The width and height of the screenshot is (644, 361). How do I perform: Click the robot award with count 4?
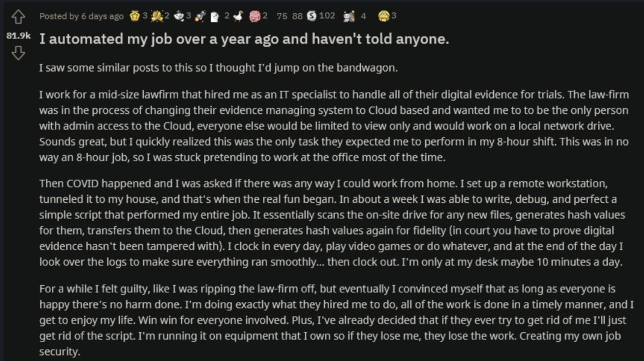click(349, 16)
